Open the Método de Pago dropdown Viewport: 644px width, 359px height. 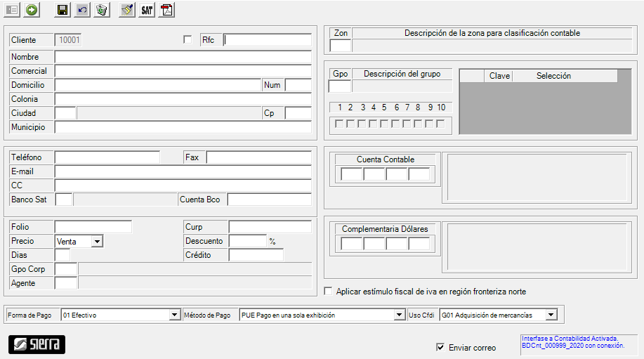tap(400, 315)
